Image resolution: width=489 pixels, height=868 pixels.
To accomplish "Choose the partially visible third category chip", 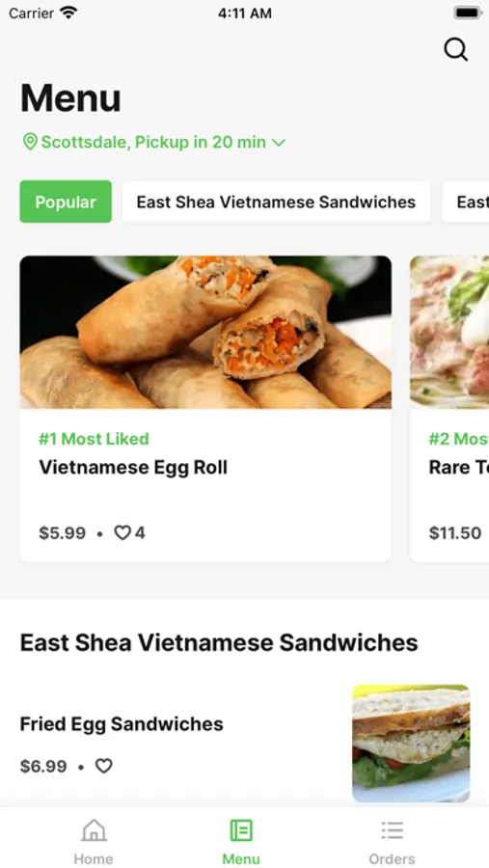I will pos(466,202).
